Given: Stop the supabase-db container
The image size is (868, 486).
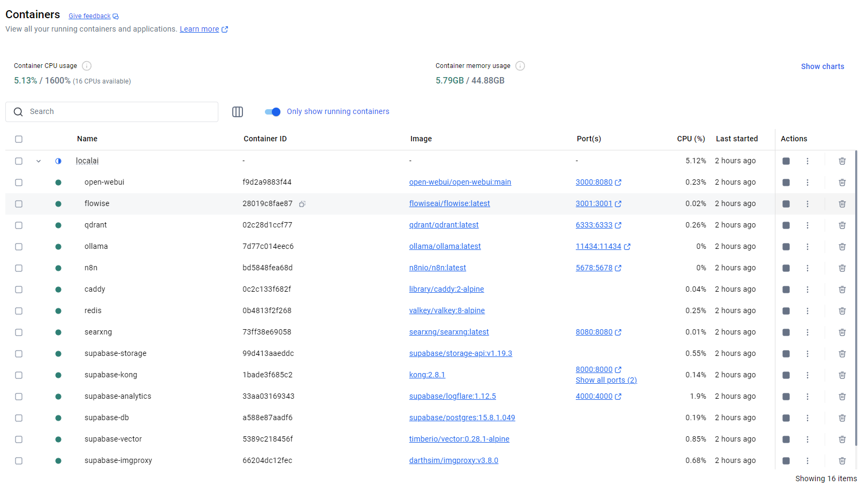Looking at the screenshot, I should (x=786, y=418).
